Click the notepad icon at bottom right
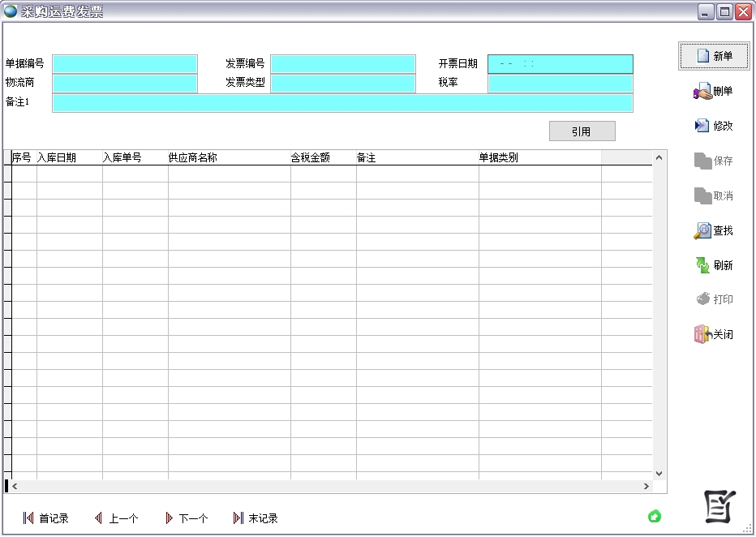This screenshot has width=756, height=537. (719, 507)
